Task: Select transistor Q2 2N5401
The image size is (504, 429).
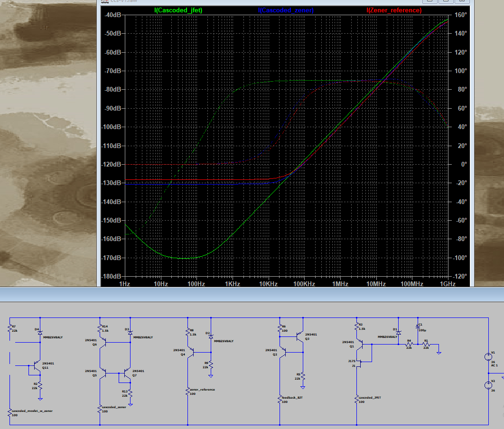Action: tap(283, 353)
